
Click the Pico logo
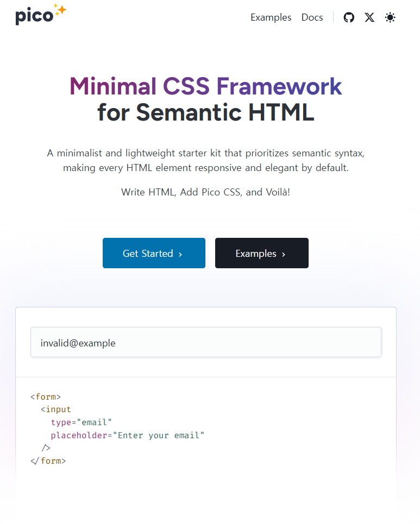pyautogui.click(x=41, y=15)
